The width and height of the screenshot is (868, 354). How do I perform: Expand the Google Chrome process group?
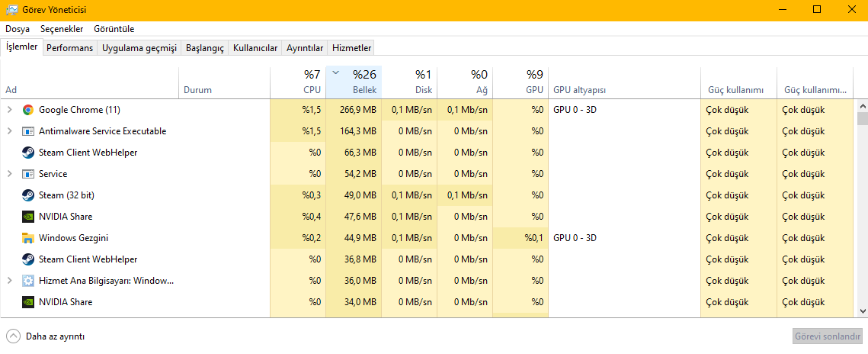coord(9,110)
